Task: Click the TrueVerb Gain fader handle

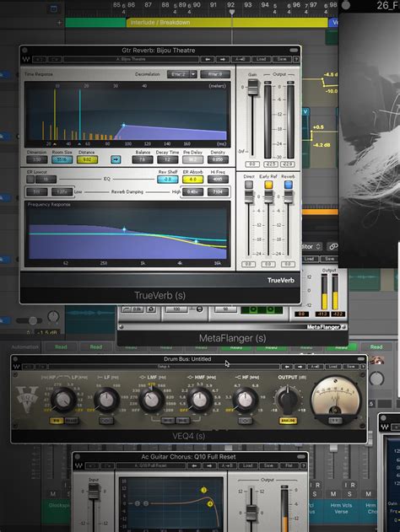Action: 252,87
